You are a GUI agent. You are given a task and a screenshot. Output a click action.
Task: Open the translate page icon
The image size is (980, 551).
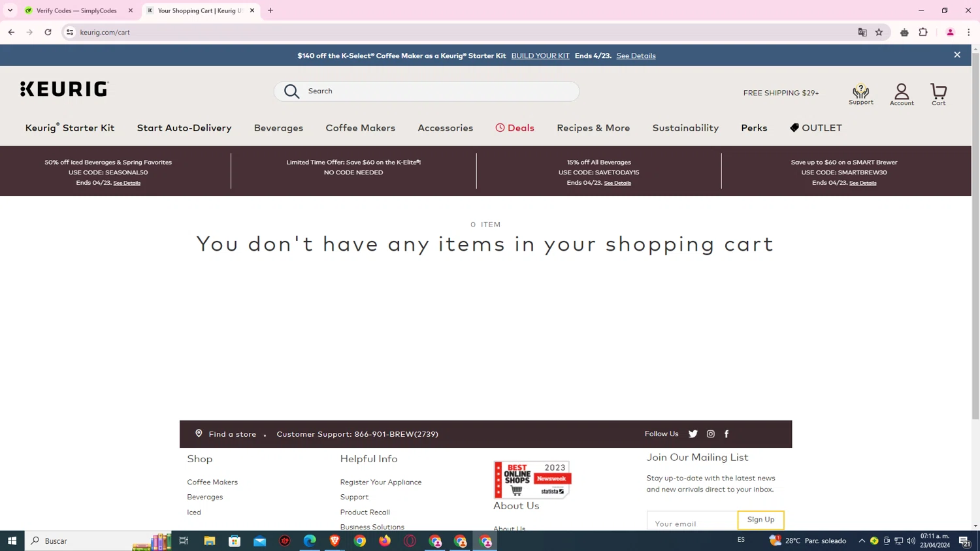862,32
